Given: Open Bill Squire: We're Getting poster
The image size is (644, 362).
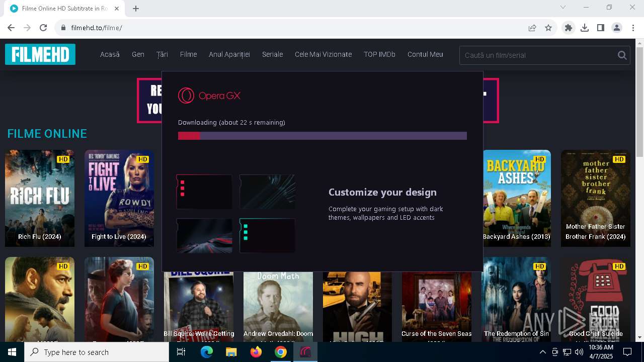Looking at the screenshot, I should (x=199, y=307).
